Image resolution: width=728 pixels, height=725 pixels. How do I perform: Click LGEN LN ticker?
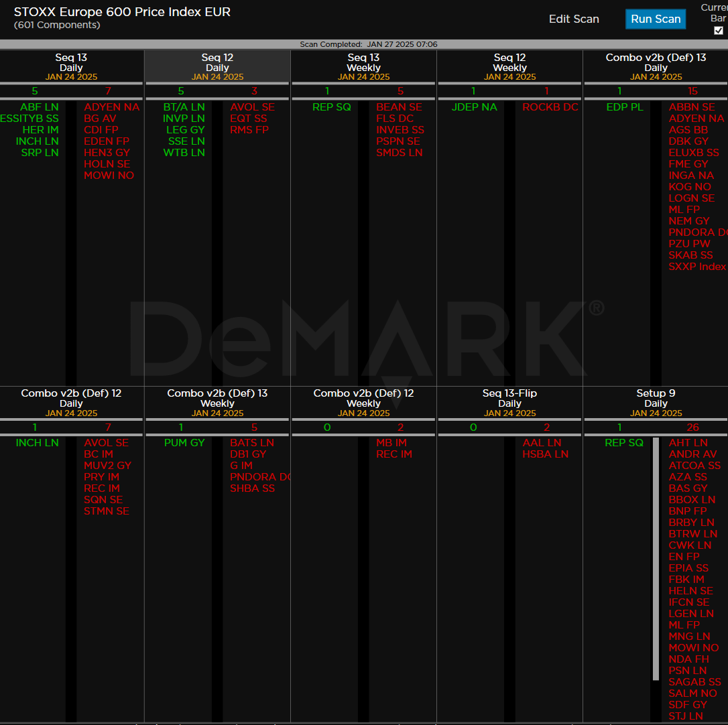691,614
